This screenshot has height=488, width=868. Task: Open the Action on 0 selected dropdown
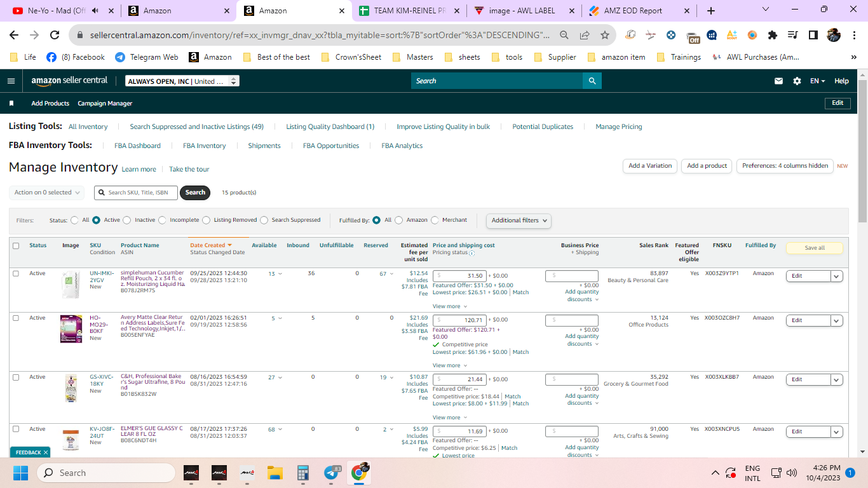(47, 193)
